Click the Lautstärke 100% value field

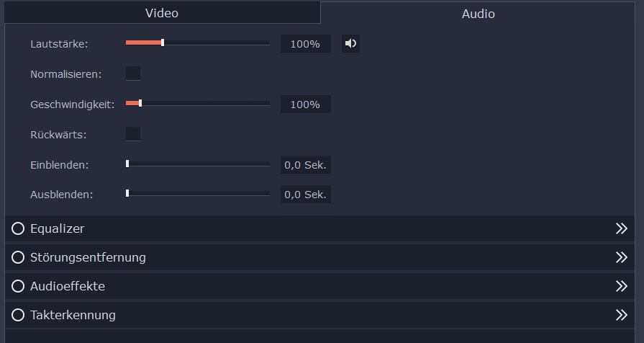pyautogui.click(x=306, y=43)
